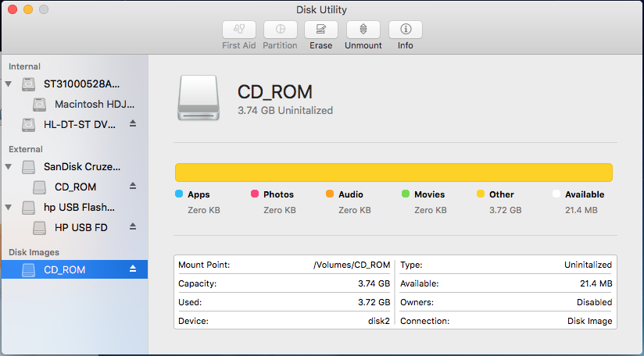Eject the CD_ROM disk image
The height and width of the screenshot is (356, 644).
pos(133,269)
